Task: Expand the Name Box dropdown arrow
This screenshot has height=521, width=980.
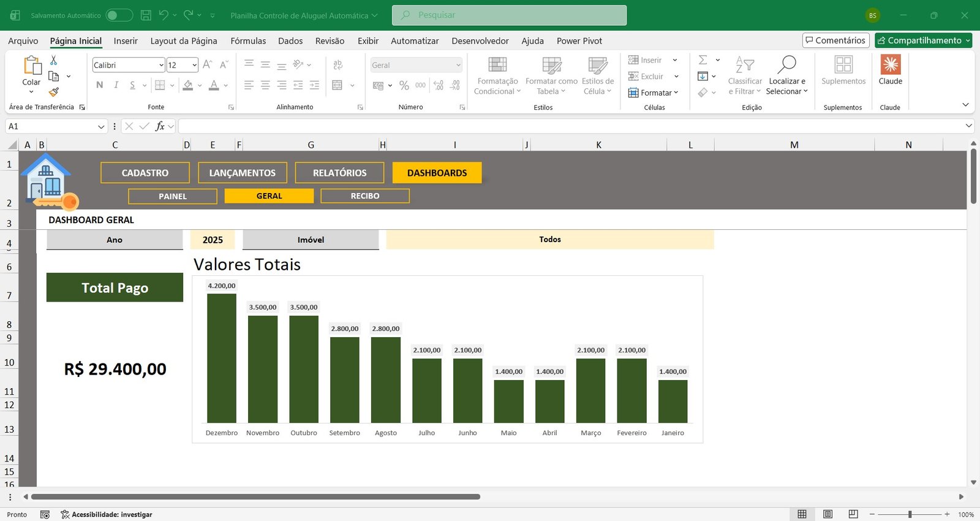Action: tap(101, 126)
